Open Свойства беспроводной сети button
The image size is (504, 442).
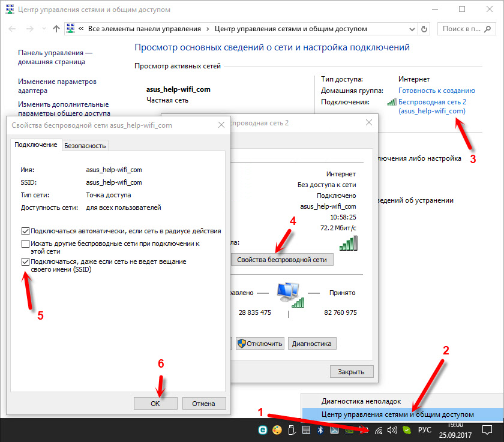coord(282,260)
